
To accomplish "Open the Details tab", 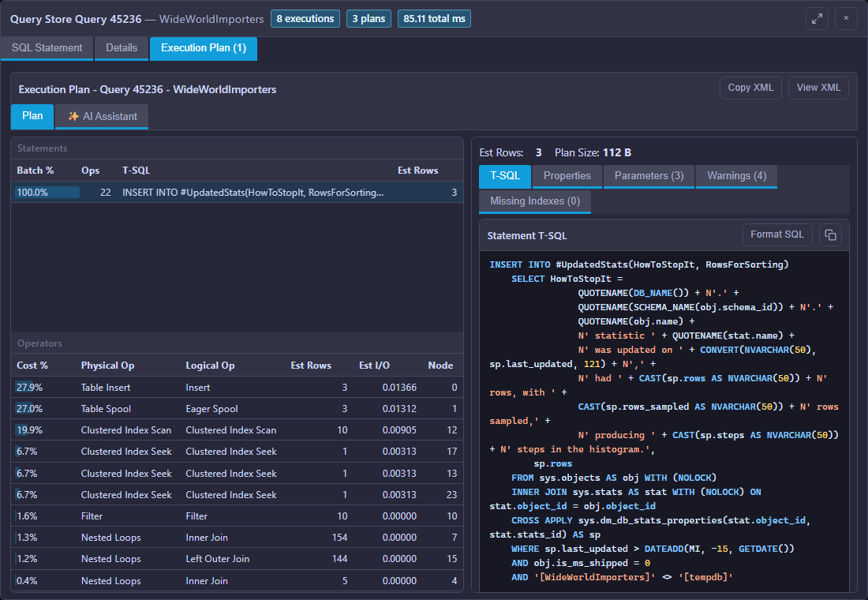I will [122, 48].
